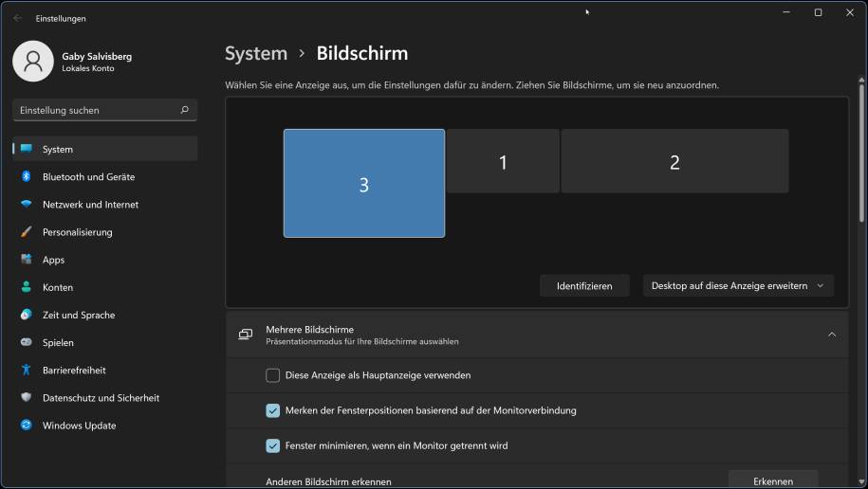Select display 2 in arrangement
The image size is (868, 489).
674,161
